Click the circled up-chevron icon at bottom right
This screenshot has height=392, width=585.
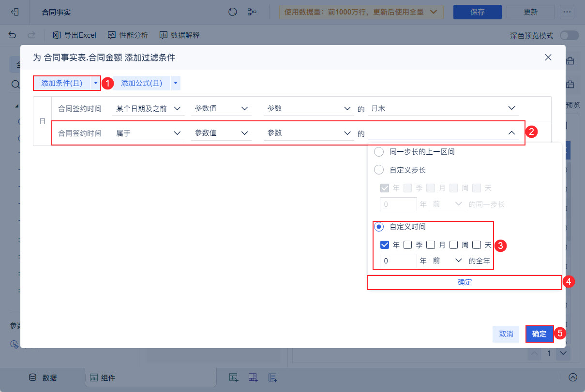573,377
